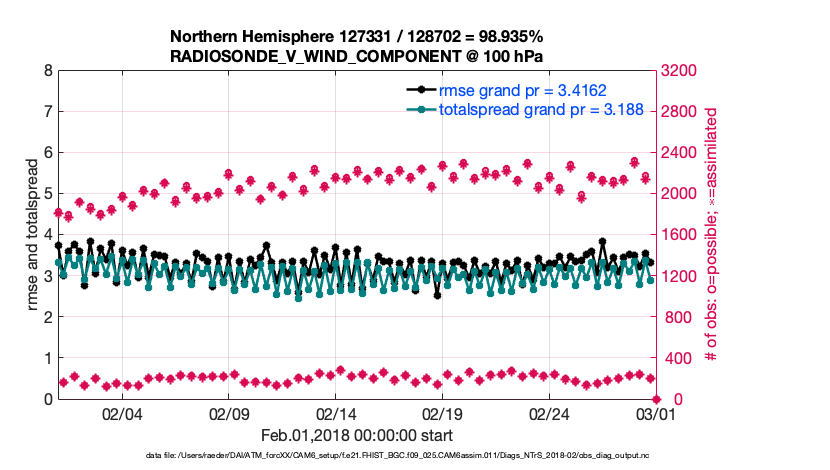
Task: Click the 'rmse and totalspread' left axis label
Action: [x=31, y=234]
